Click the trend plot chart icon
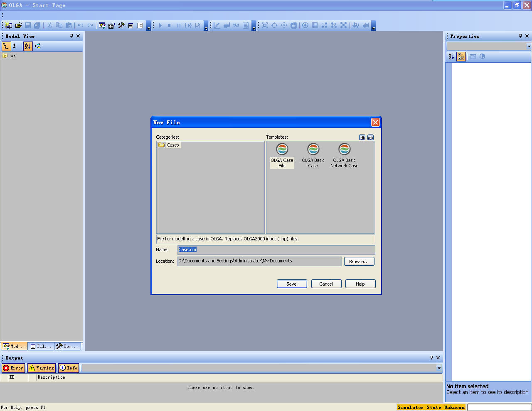Viewport: 532px width, 411px height. [x=217, y=25]
